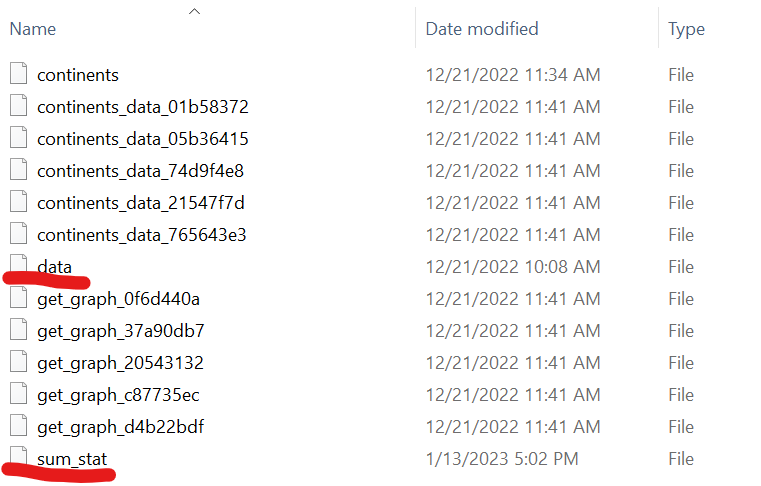Image resolution: width=761 pixels, height=486 pixels.
Task: Click the icon of get_graph_c87735ec
Action: 19,394
